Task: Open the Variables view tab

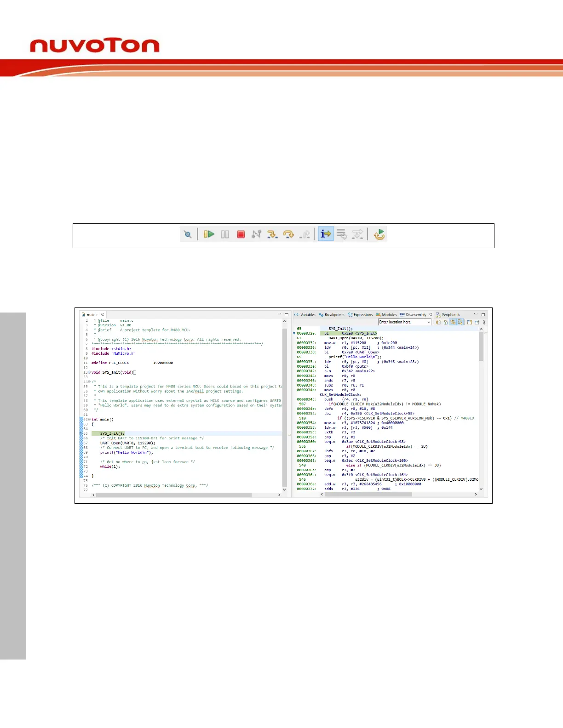Action: [305, 315]
